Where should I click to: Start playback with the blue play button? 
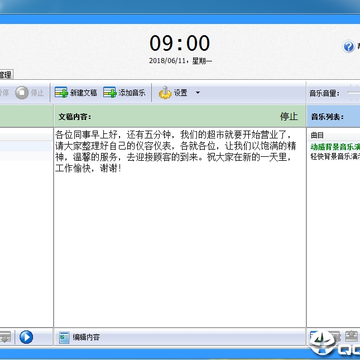pyautogui.click(x=26, y=337)
